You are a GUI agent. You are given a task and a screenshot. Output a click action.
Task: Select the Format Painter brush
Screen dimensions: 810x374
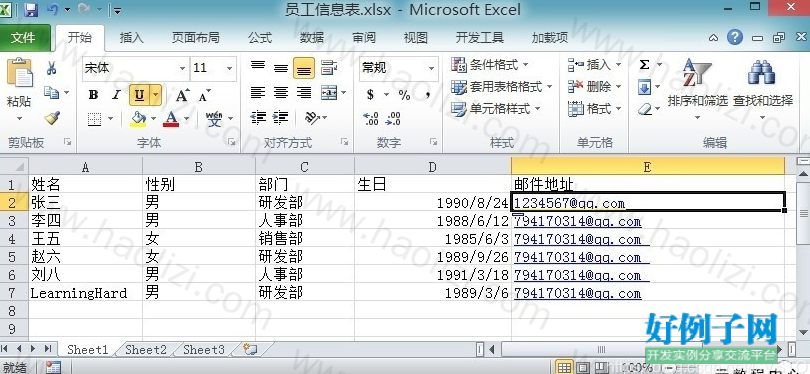pyautogui.click(x=52, y=118)
